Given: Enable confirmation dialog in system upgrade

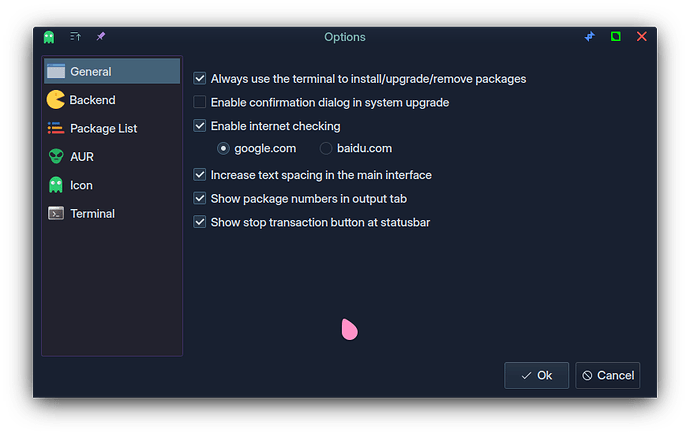Looking at the screenshot, I should [x=200, y=102].
